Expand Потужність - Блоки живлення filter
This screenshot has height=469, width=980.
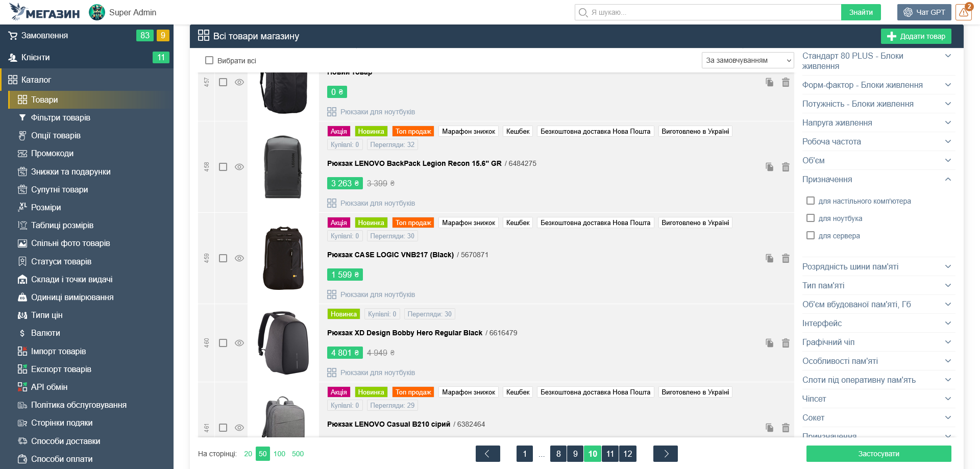[878, 104]
